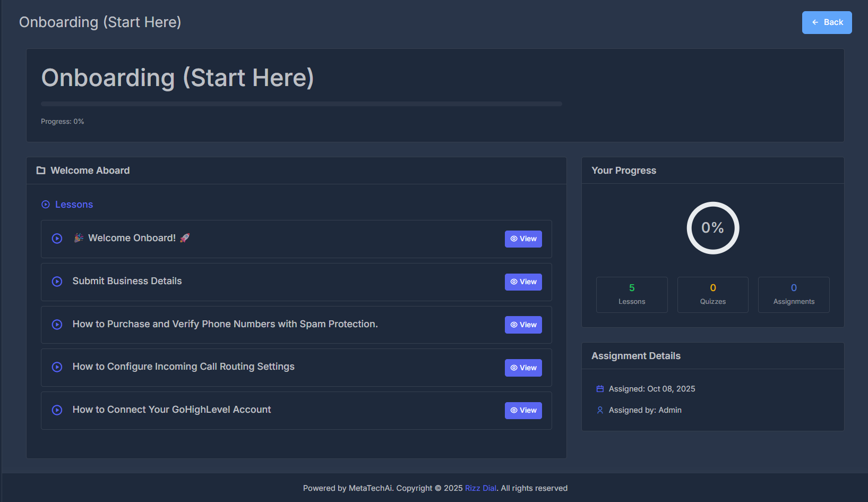Image resolution: width=868 pixels, height=502 pixels.
Task: Select the play icon next to GoHighLevel lesson
Action: (x=57, y=410)
